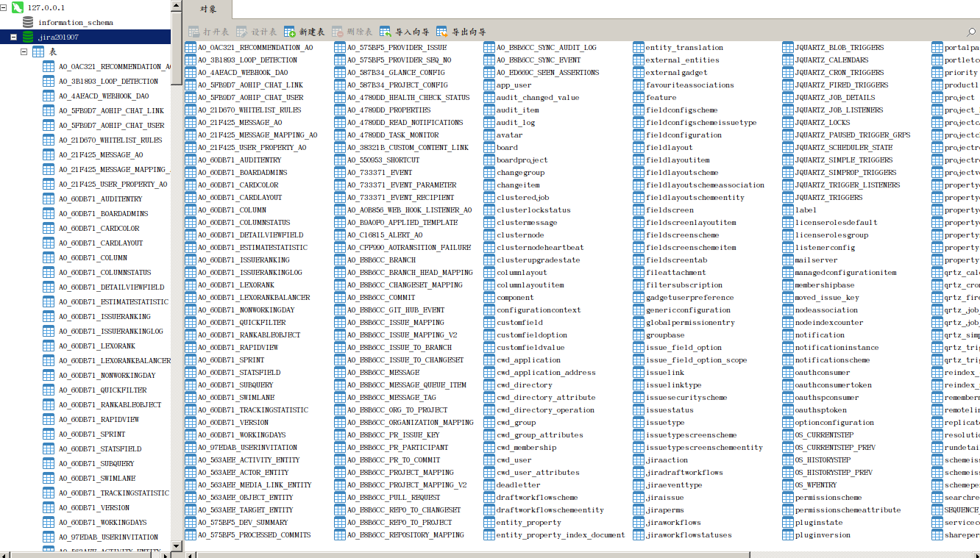This screenshot has width=980, height=558.
Task: Click the down arrow of the tree scrollbar
Action: click(177, 546)
